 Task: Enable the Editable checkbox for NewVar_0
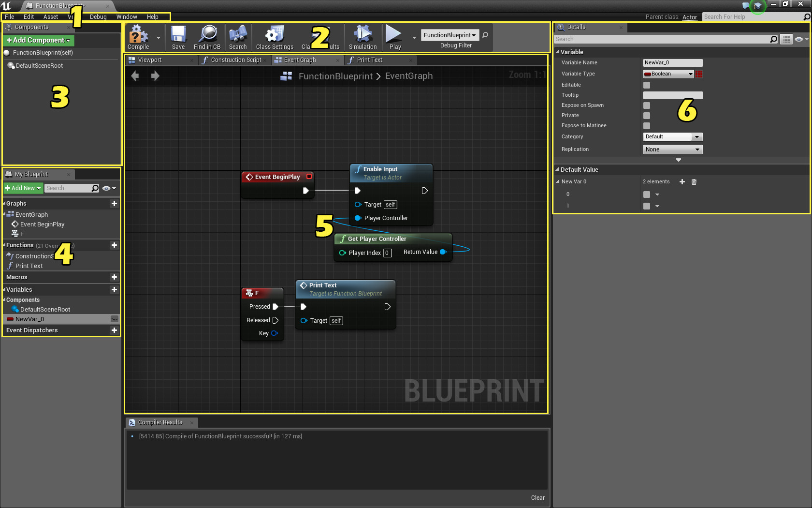coord(646,85)
